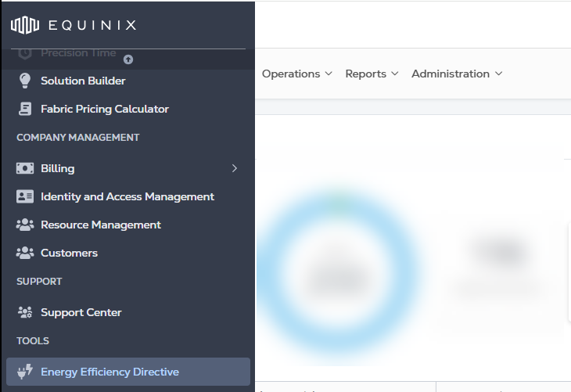Click the Precision Time clock icon
This screenshot has height=392, width=571.
(x=25, y=53)
